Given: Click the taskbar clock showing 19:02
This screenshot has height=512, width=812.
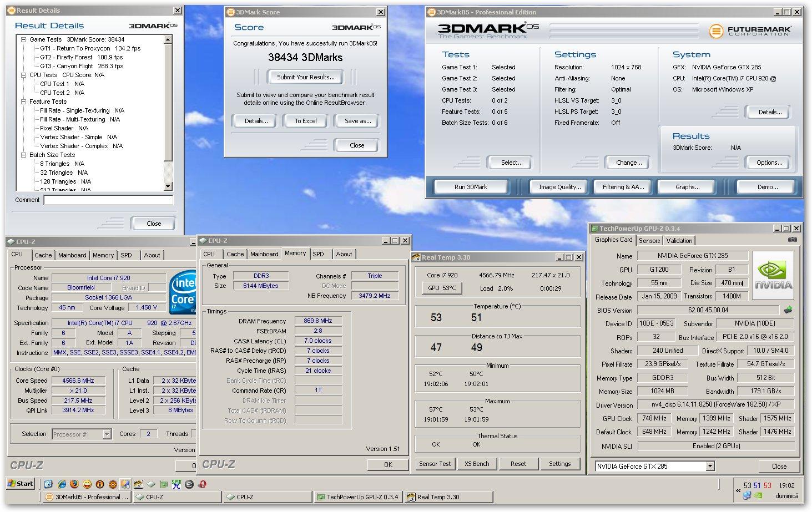Looking at the screenshot, I should coord(786,485).
